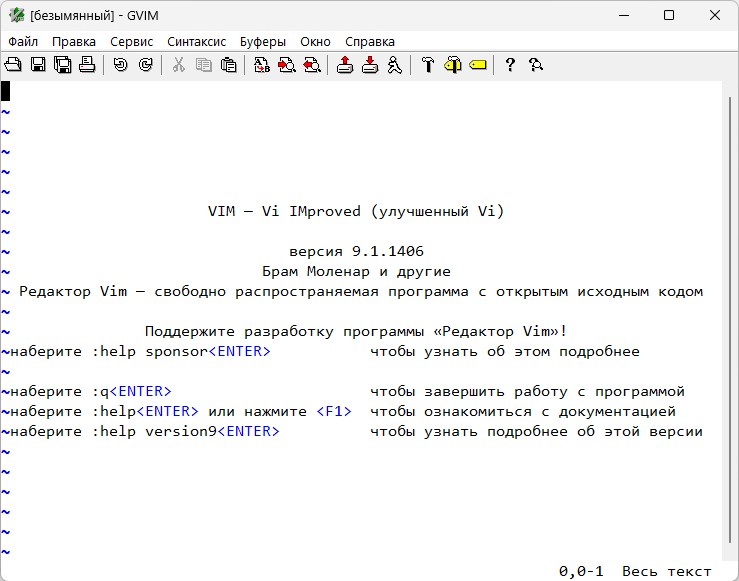Click the Open file toolbar icon
Image resolution: width=739 pixels, height=581 pixels.
pyautogui.click(x=13, y=65)
